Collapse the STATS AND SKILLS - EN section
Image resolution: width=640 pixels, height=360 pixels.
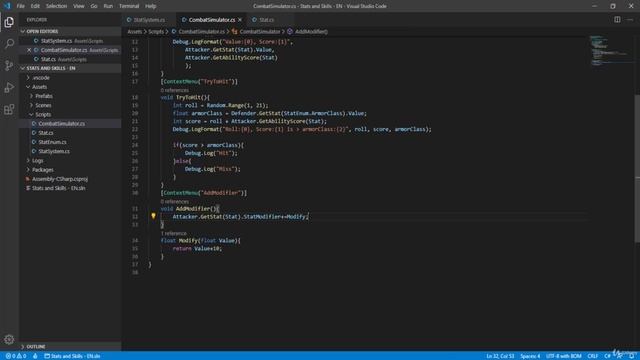tap(70, 68)
